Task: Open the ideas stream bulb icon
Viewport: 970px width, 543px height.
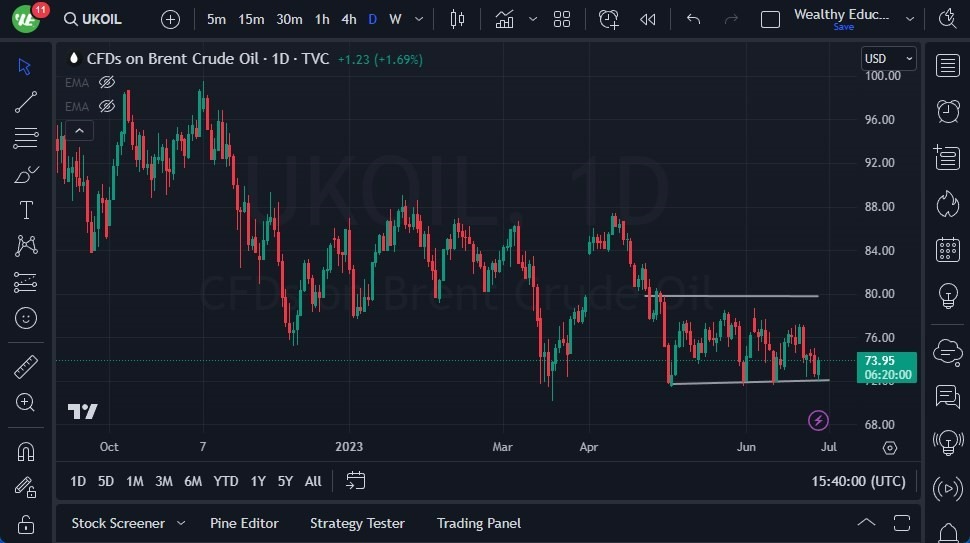Action: [948, 442]
